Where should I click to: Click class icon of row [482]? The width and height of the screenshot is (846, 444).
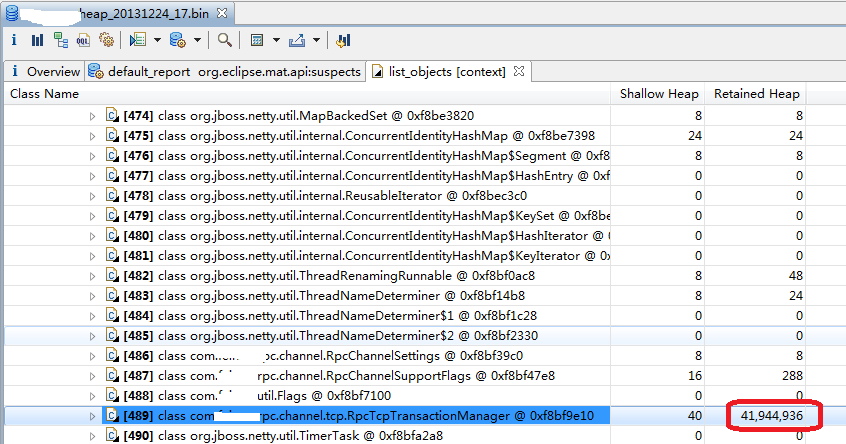112,275
